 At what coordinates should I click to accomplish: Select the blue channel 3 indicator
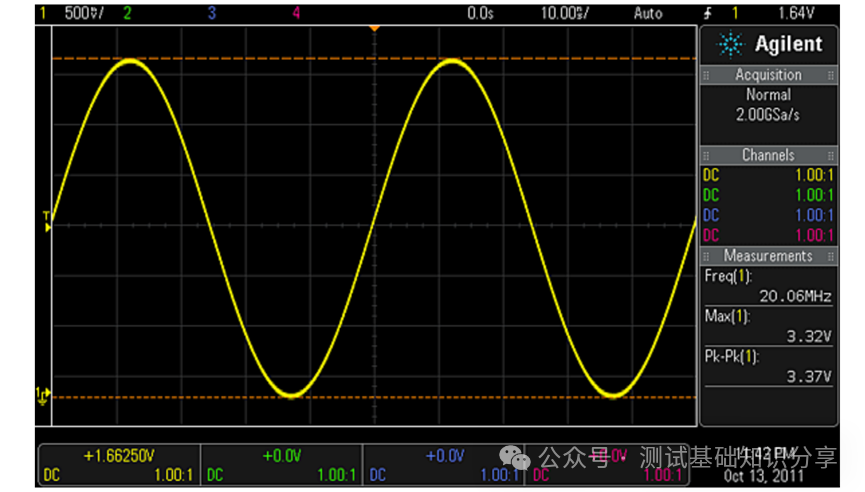pyautogui.click(x=212, y=13)
